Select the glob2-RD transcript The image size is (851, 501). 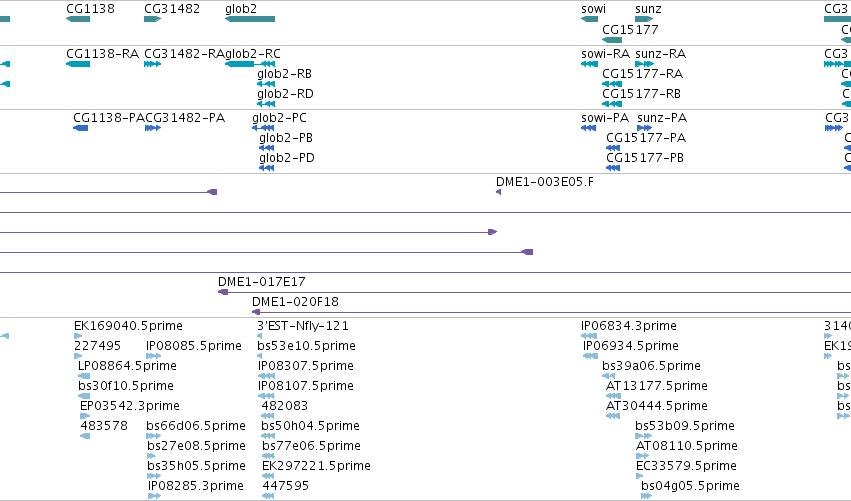tap(266, 104)
